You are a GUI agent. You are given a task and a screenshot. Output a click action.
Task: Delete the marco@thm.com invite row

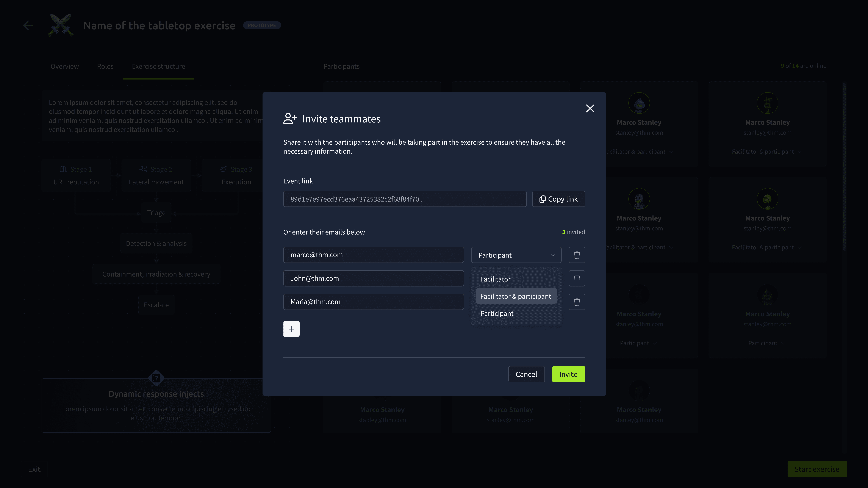pyautogui.click(x=577, y=255)
